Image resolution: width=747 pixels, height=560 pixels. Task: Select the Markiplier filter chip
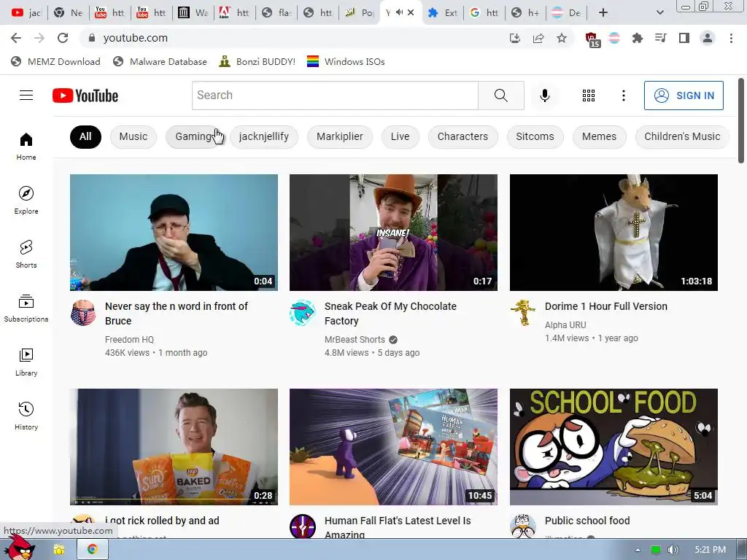[x=340, y=136]
